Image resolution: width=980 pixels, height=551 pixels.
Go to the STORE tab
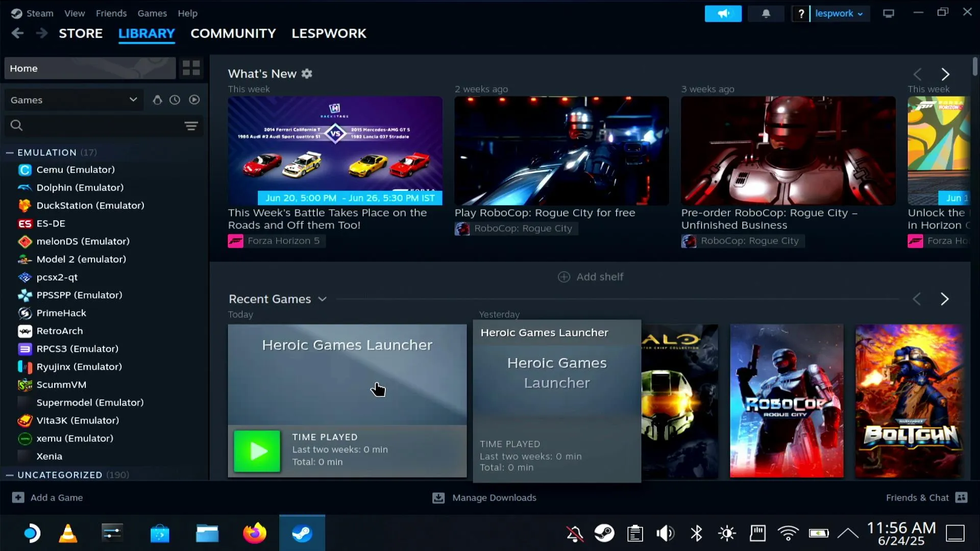coord(81,34)
